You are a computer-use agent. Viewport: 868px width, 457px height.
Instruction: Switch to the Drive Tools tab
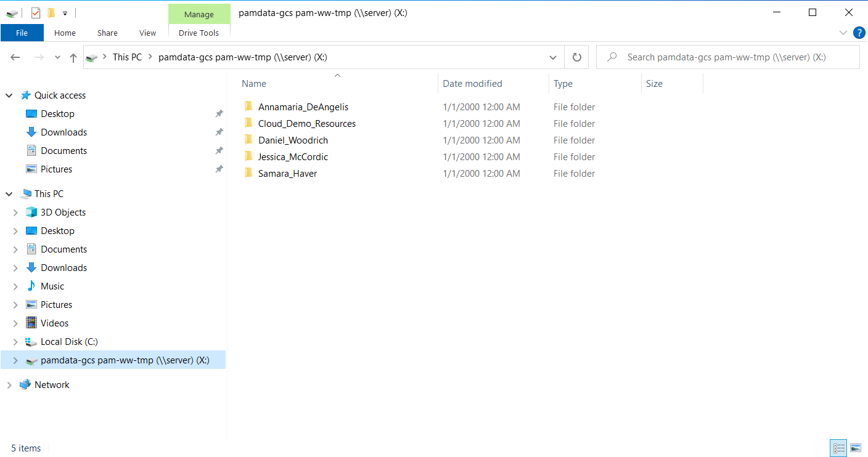pyautogui.click(x=199, y=33)
